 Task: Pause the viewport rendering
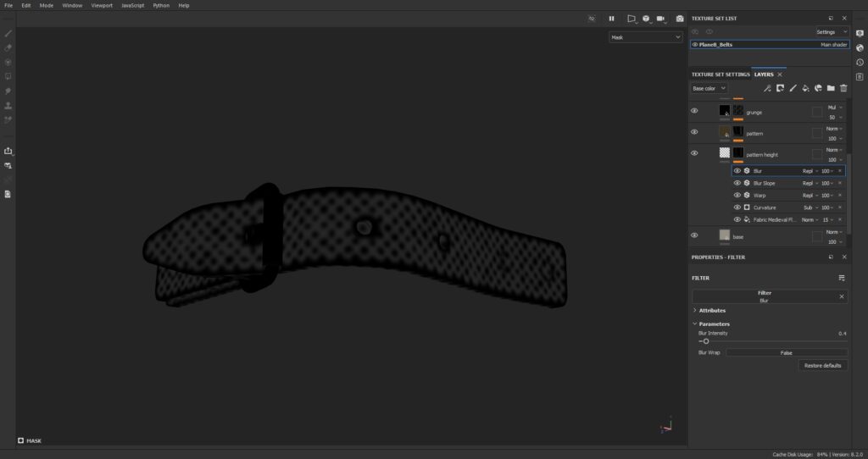(612, 19)
